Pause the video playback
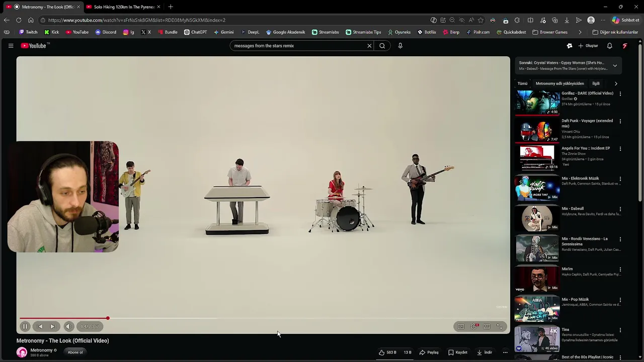 (25, 326)
